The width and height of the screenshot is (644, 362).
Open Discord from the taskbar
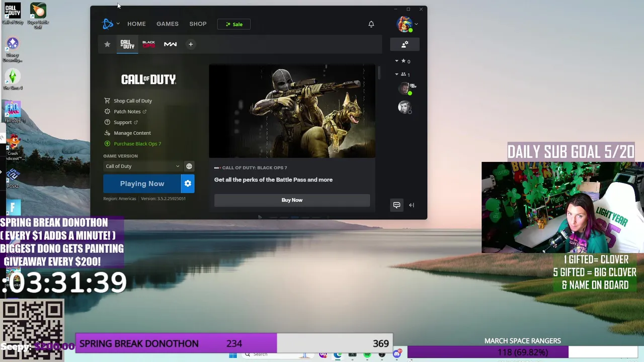pyautogui.click(x=397, y=354)
